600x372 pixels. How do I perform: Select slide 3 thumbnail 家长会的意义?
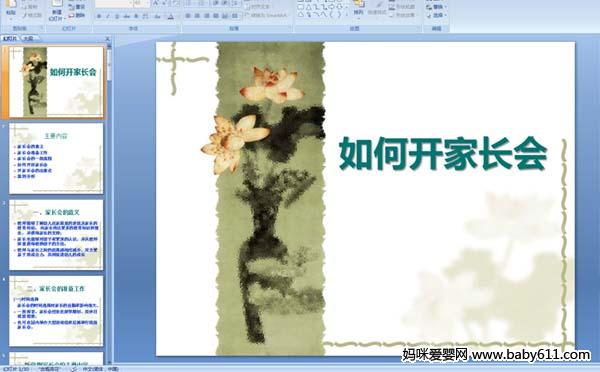coord(56,235)
